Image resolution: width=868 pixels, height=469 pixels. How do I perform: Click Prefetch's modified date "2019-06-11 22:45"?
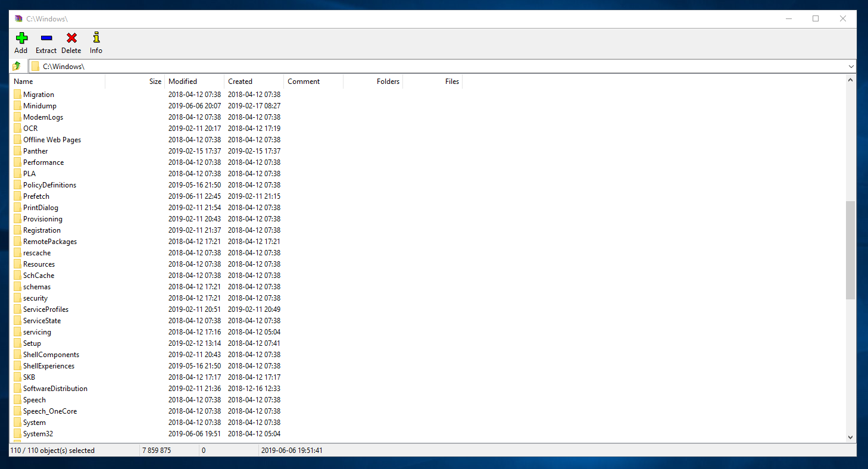(195, 196)
